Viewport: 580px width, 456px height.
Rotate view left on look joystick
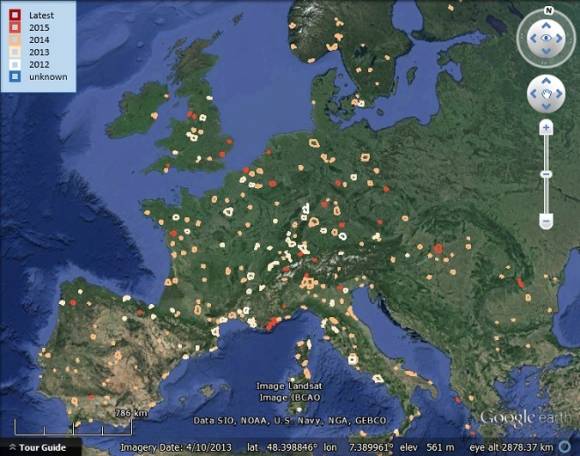click(533, 38)
